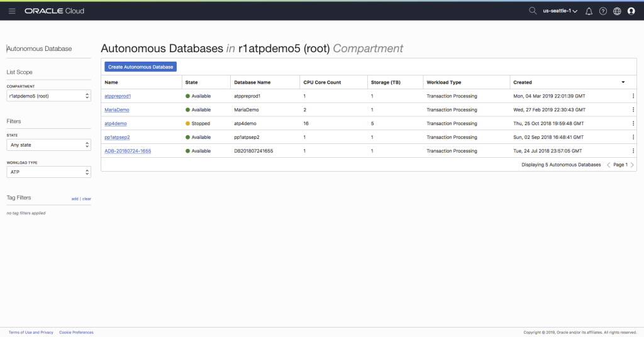
Task: Toggle sort arrow on Created column
Action: (x=623, y=82)
